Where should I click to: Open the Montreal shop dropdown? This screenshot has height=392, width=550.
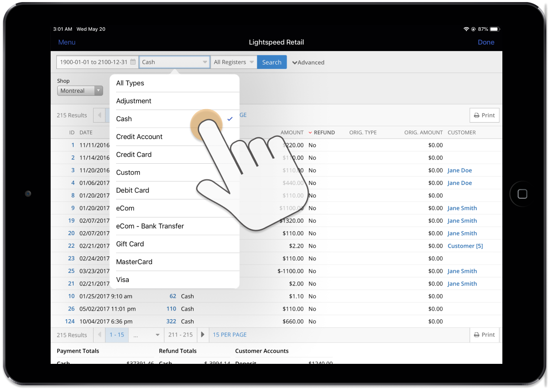tap(80, 91)
